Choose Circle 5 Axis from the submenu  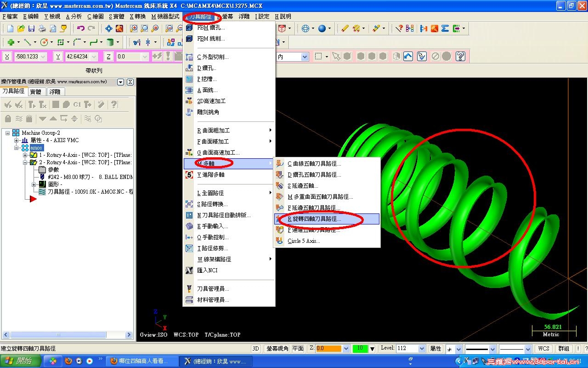[x=327, y=241]
